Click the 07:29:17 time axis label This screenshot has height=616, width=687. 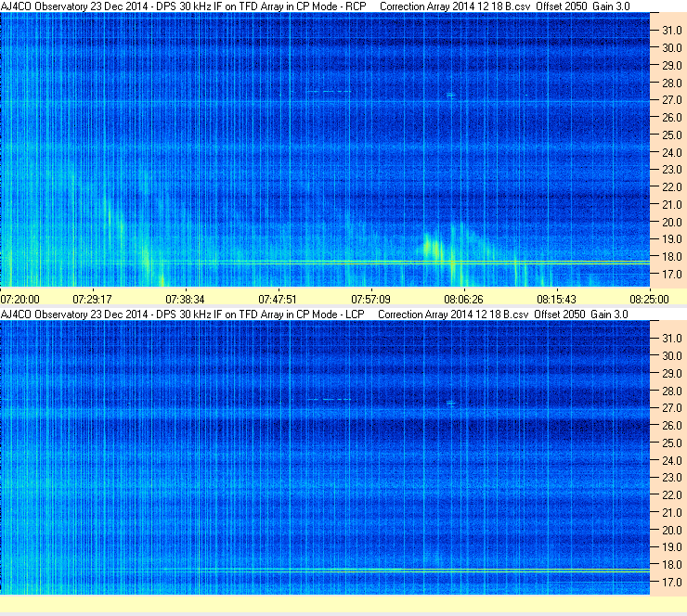tap(93, 300)
